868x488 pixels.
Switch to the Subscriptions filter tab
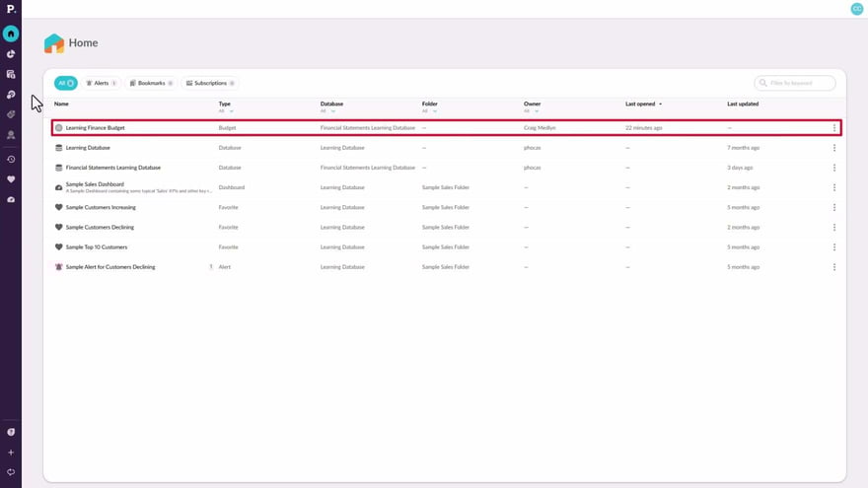coord(209,84)
